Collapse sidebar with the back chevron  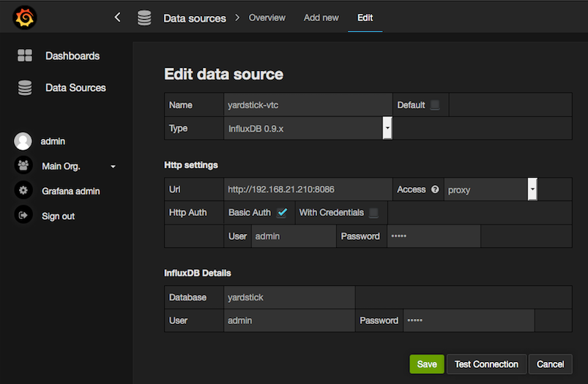117,18
